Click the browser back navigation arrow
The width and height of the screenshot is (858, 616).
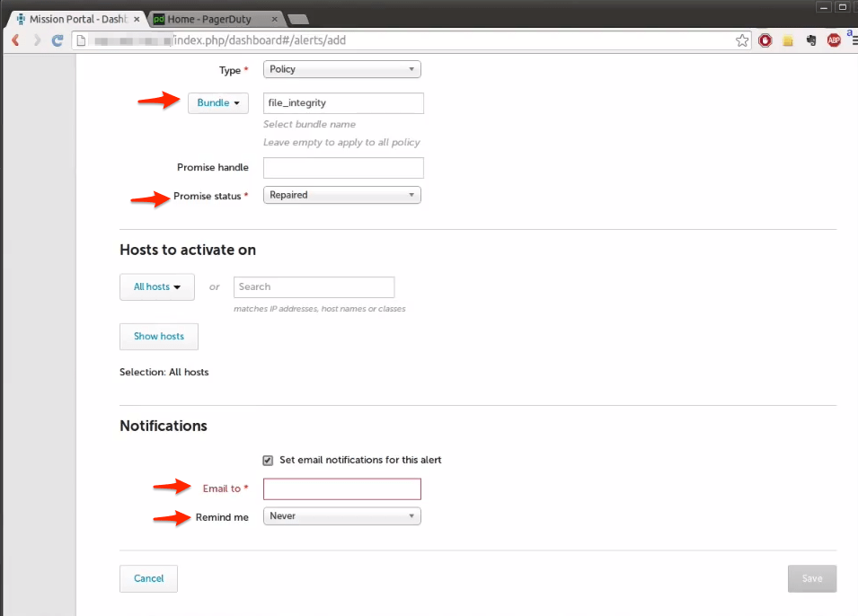13,40
